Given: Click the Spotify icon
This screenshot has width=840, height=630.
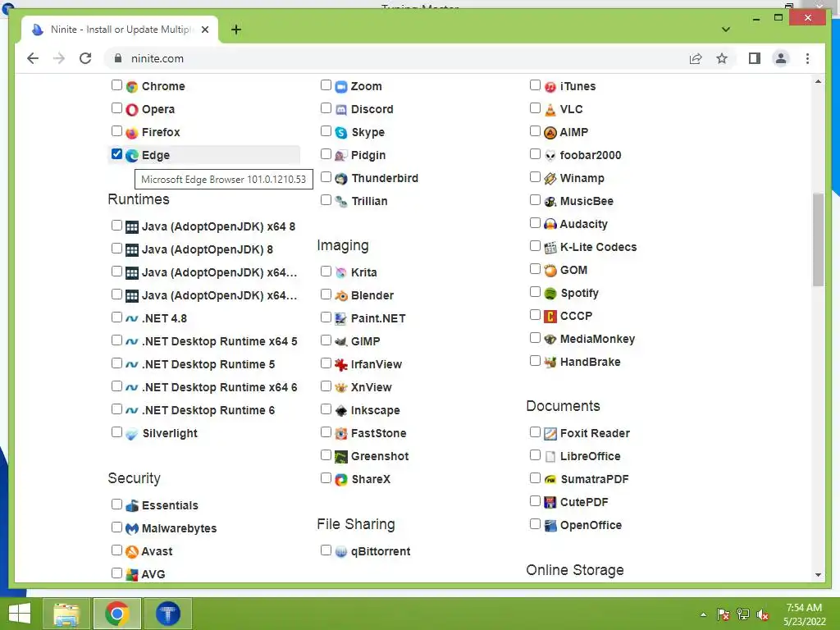Looking at the screenshot, I should (550, 294).
